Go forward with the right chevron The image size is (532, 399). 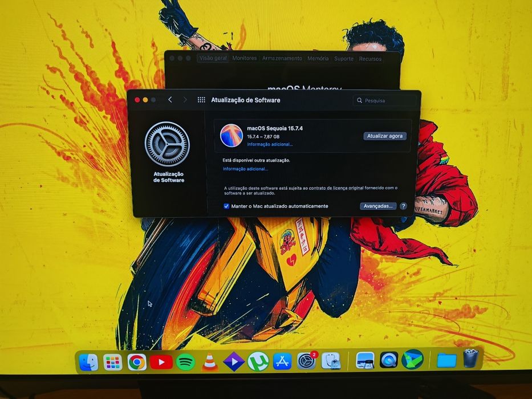185,100
